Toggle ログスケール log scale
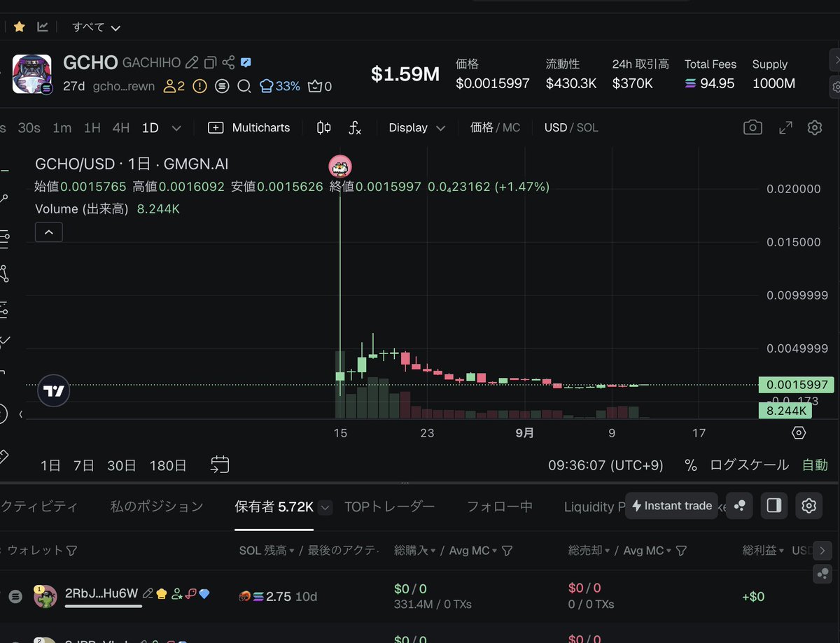This screenshot has height=643, width=840. (749, 465)
